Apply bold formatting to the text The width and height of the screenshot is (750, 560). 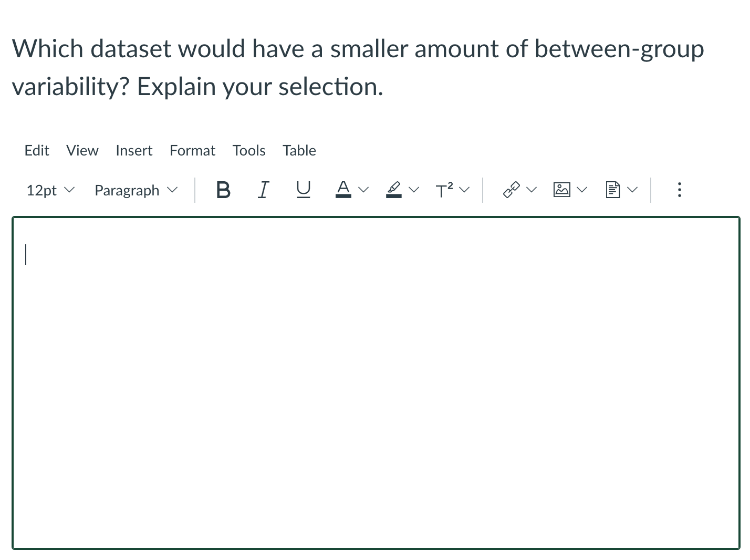click(x=223, y=190)
